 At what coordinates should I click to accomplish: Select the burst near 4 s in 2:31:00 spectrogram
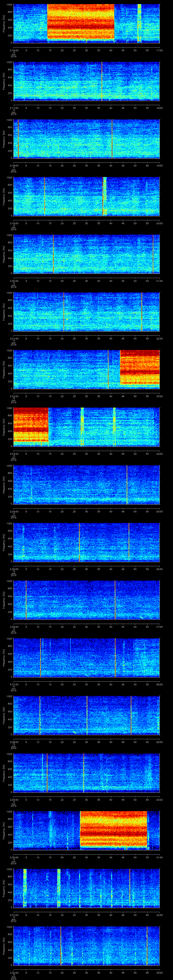click(x=25, y=888)
